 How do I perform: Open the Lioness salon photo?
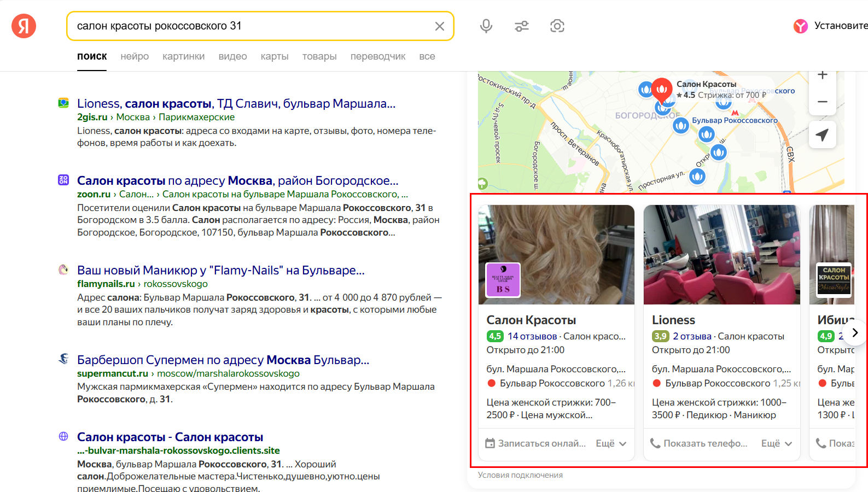pyautogui.click(x=722, y=255)
